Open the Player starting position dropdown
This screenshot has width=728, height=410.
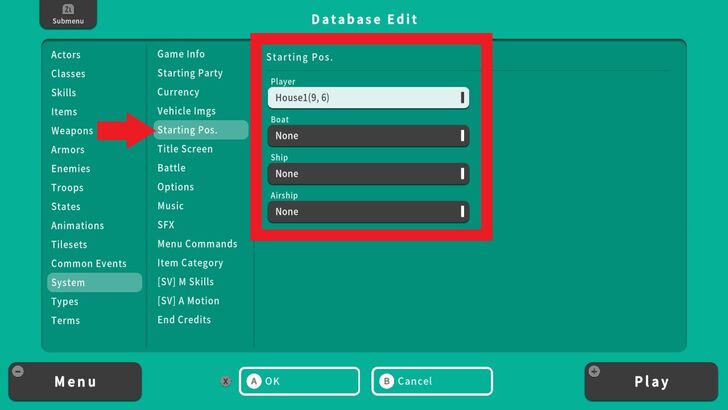368,98
